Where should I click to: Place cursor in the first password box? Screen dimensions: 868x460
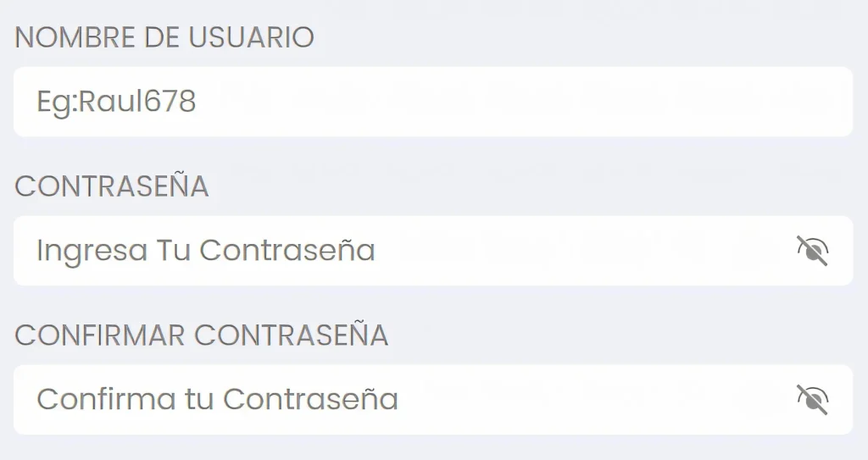[407, 251]
